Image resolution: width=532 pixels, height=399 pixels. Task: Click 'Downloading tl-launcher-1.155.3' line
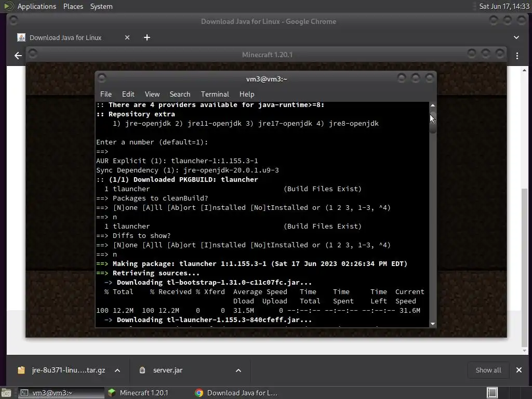[208, 320]
